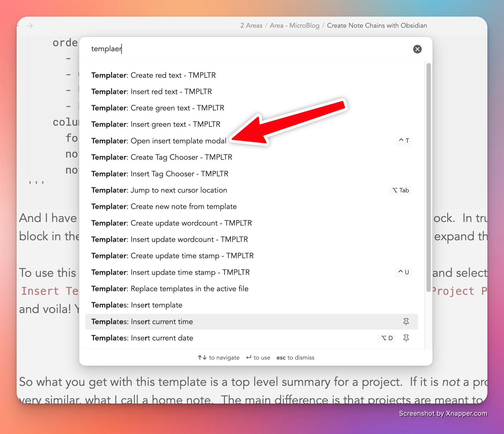Open the 2 Areas breadcrumb folder
This screenshot has width=504, height=434.
tap(251, 25)
